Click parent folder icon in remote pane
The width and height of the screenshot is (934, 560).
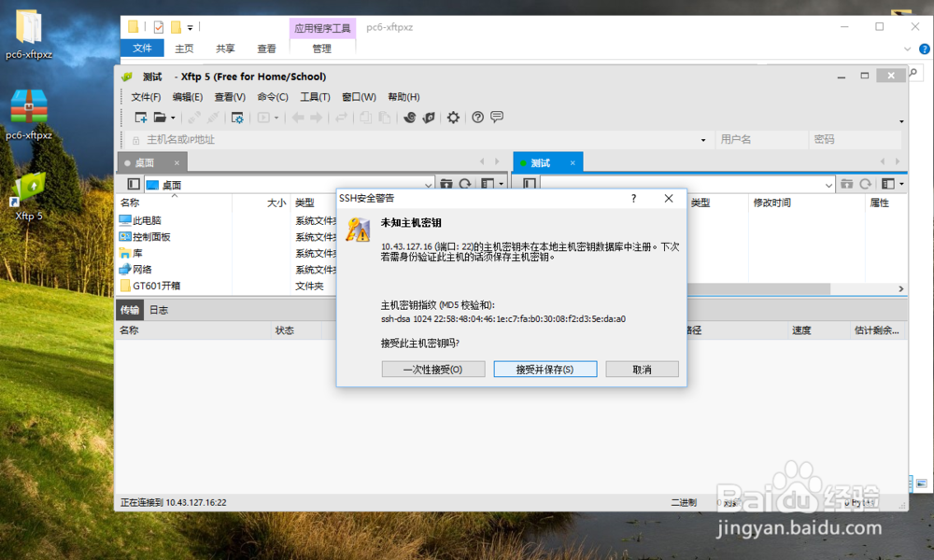846,184
